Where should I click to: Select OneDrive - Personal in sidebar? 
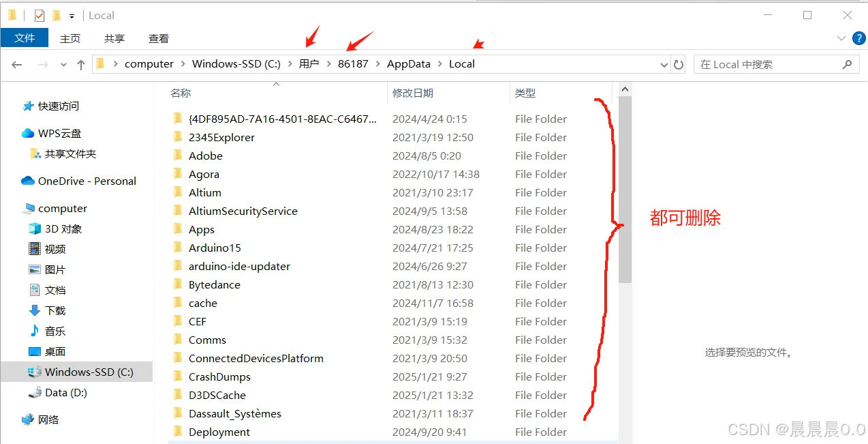79,181
